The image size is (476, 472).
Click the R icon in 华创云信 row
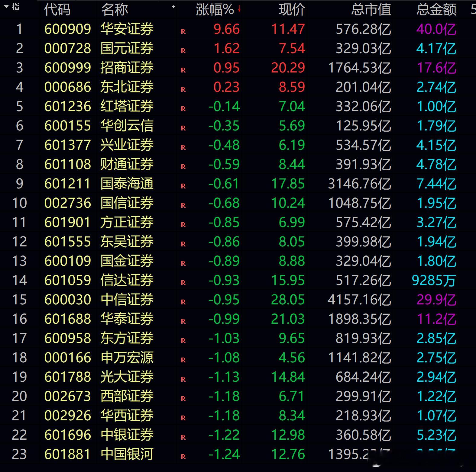pyautogui.click(x=183, y=128)
